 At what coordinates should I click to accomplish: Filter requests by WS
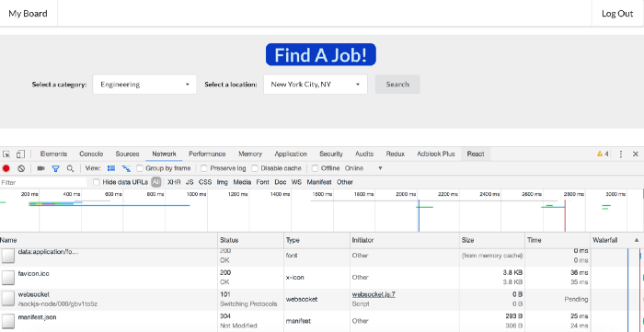click(296, 182)
